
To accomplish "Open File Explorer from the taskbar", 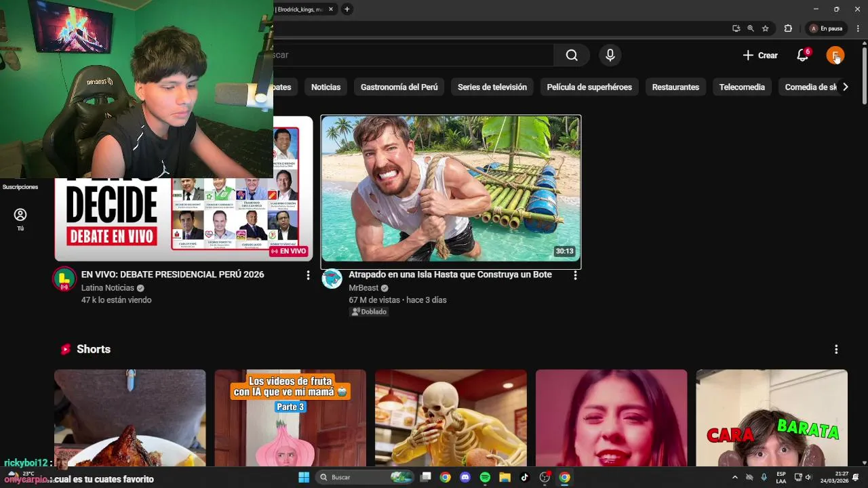I will point(505,477).
